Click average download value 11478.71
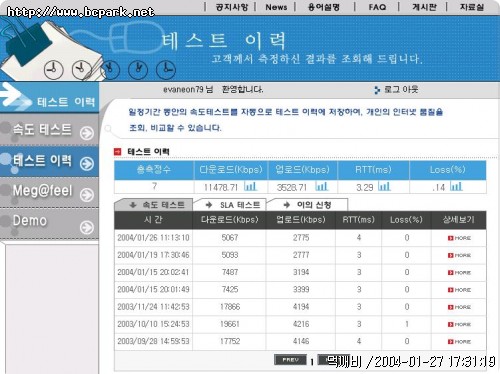 [221, 187]
